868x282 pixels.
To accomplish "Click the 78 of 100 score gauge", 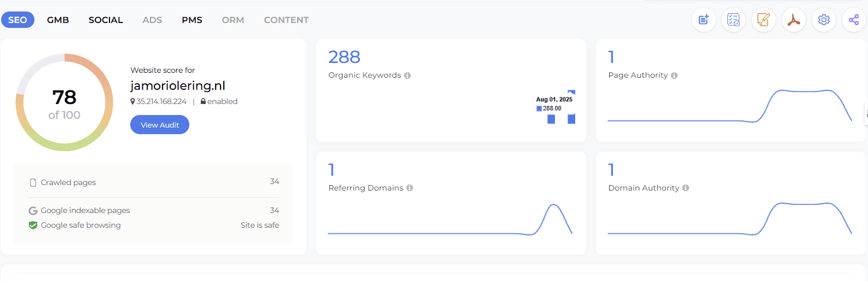I will point(65,102).
